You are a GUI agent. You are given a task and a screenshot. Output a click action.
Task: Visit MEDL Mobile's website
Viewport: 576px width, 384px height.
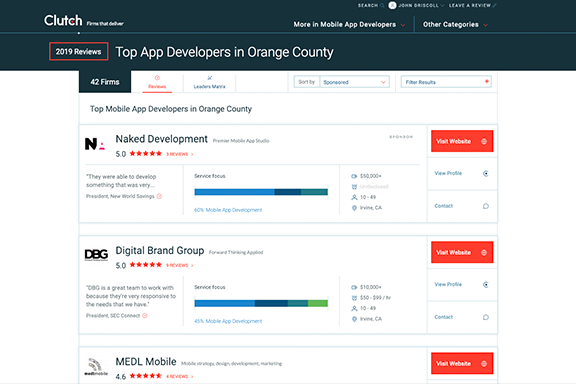pos(462,363)
